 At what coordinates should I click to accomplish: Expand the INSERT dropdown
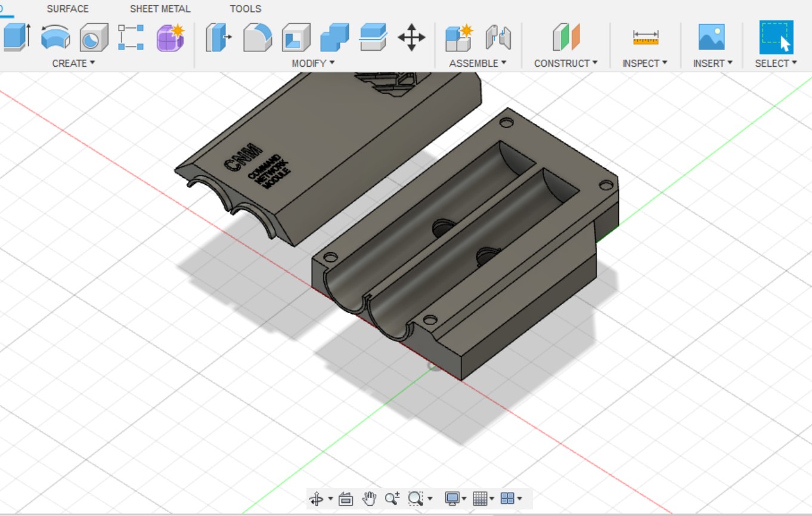(712, 63)
